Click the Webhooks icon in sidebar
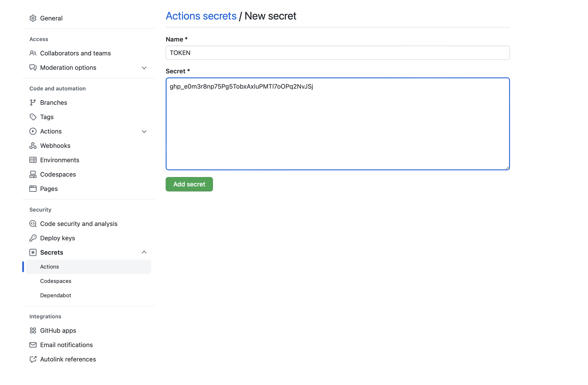588x385 pixels. click(x=33, y=146)
